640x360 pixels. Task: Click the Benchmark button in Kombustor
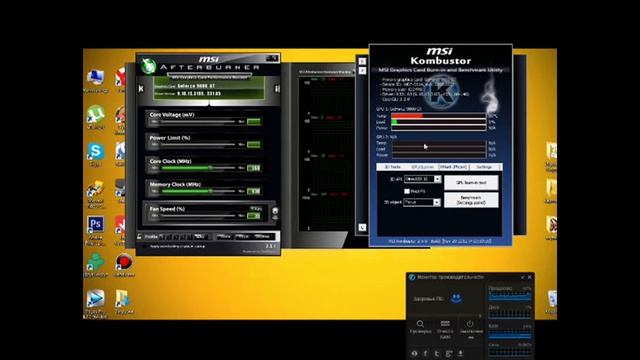tap(471, 200)
